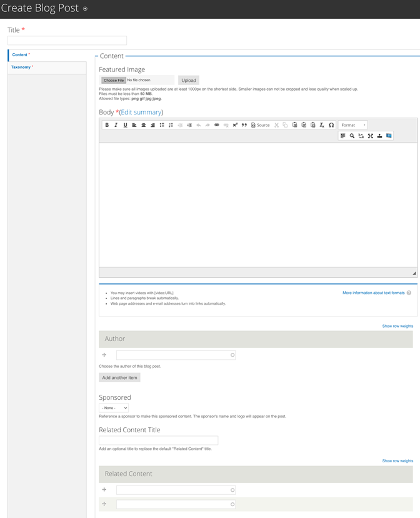Show row weights for Related Content
The image size is (420, 518).
click(x=397, y=461)
